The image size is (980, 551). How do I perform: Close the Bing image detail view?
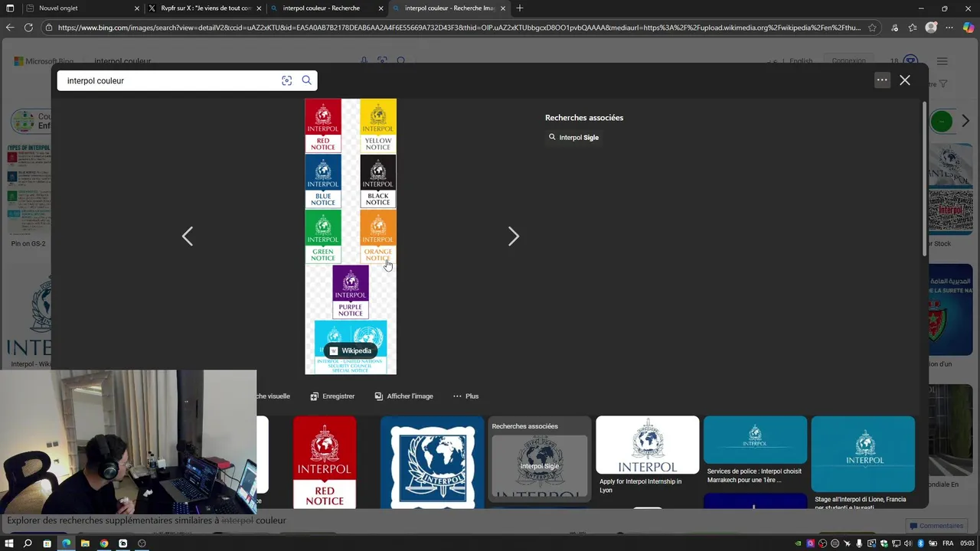point(905,80)
